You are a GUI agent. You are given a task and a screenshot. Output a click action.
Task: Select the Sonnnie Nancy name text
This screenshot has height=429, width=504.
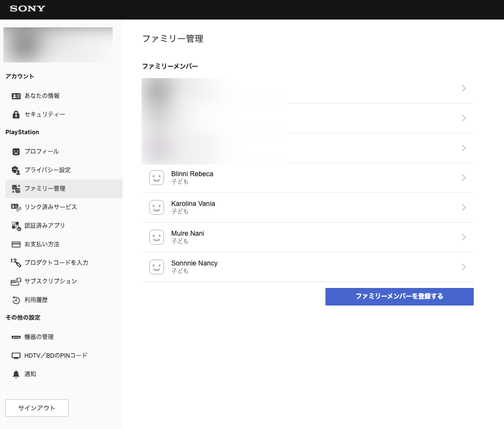[x=195, y=264]
